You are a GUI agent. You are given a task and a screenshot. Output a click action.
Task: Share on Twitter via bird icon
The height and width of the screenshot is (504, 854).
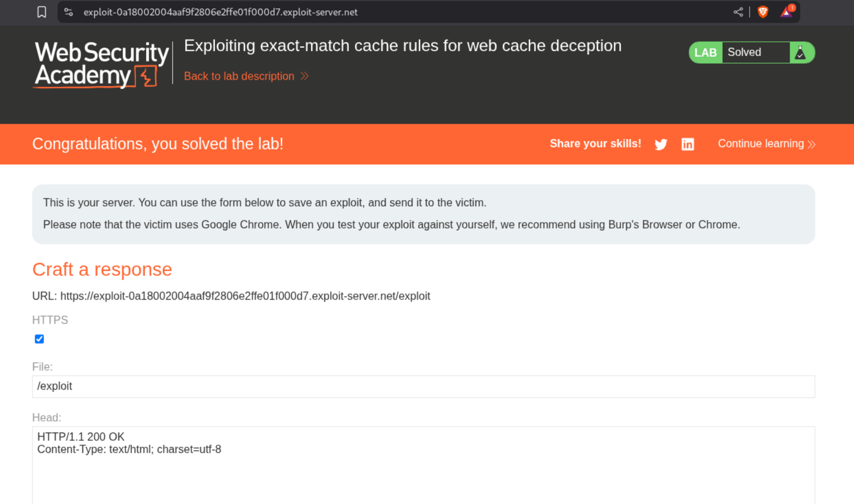pos(661,145)
